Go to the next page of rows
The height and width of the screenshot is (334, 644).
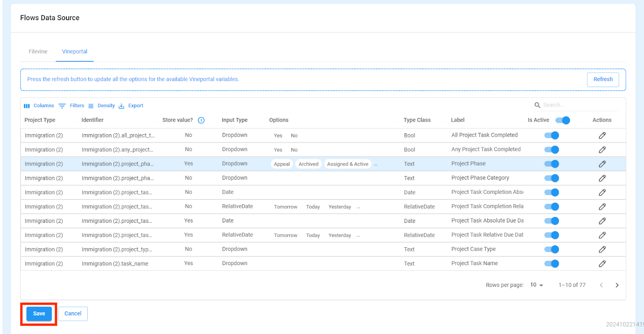(x=617, y=285)
